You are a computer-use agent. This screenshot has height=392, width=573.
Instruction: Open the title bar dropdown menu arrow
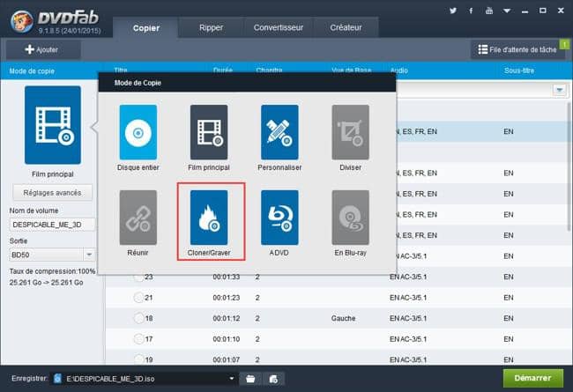pyautogui.click(x=507, y=11)
